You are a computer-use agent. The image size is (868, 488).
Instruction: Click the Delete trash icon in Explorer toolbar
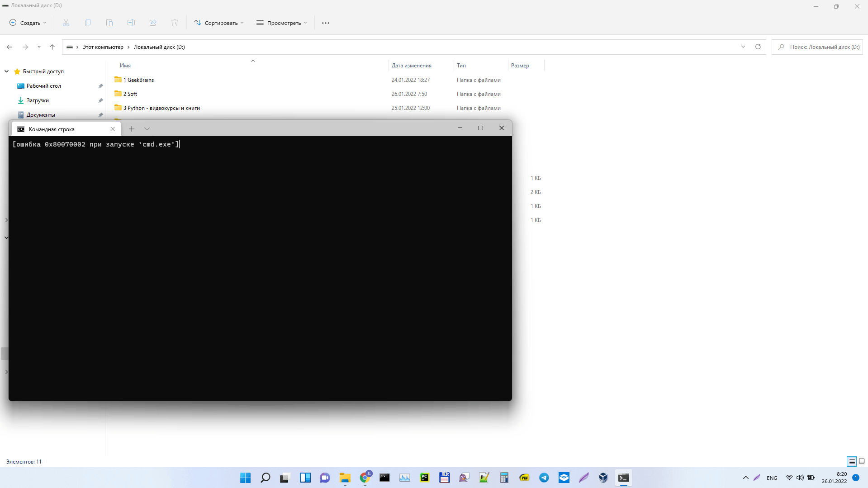(x=175, y=23)
